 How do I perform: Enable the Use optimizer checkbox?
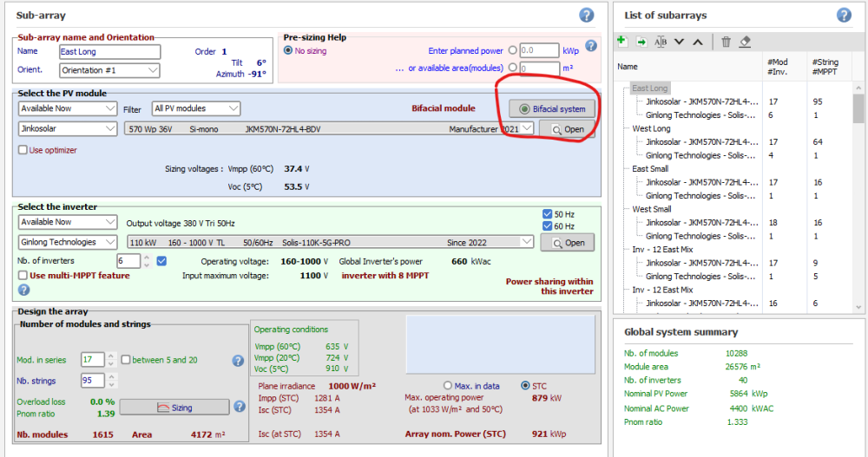[23, 150]
